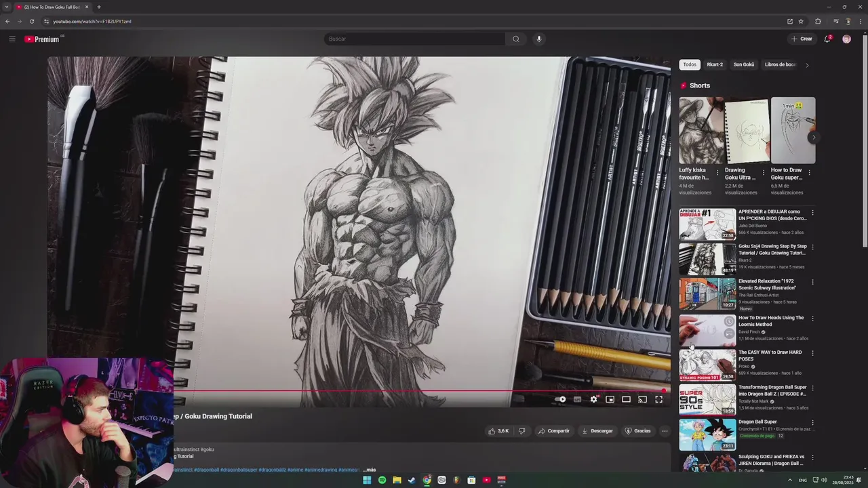This screenshot has width=868, height=488.
Task: Enter fullscreen mode in the player
Action: [x=658, y=399]
